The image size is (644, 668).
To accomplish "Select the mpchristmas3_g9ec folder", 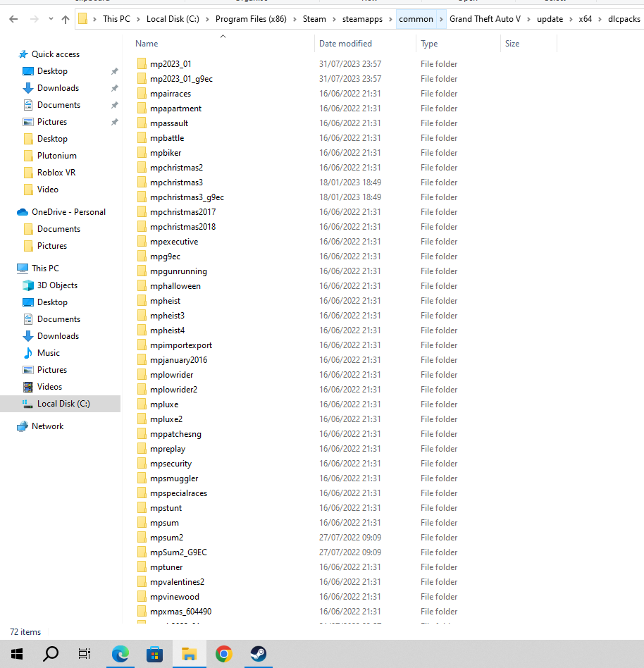I will 187,197.
